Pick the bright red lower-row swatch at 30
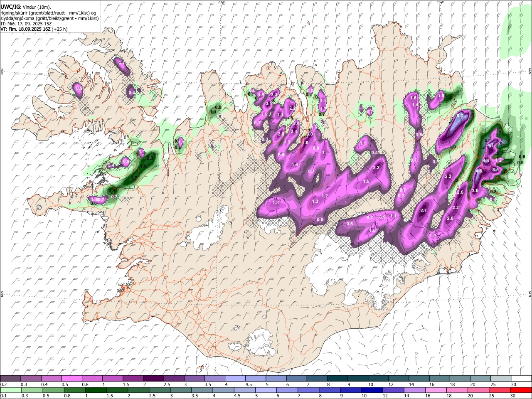 522,390
